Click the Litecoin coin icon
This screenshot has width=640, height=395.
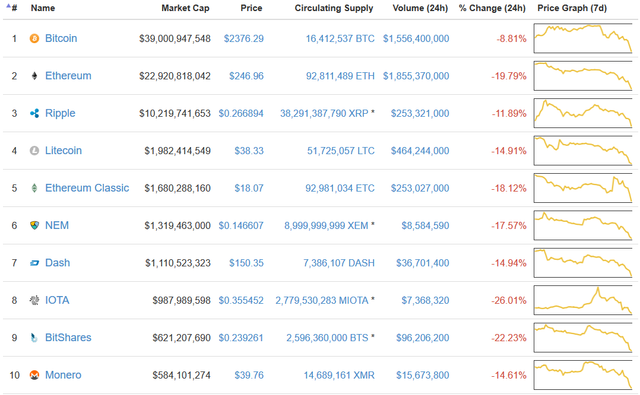(x=34, y=151)
